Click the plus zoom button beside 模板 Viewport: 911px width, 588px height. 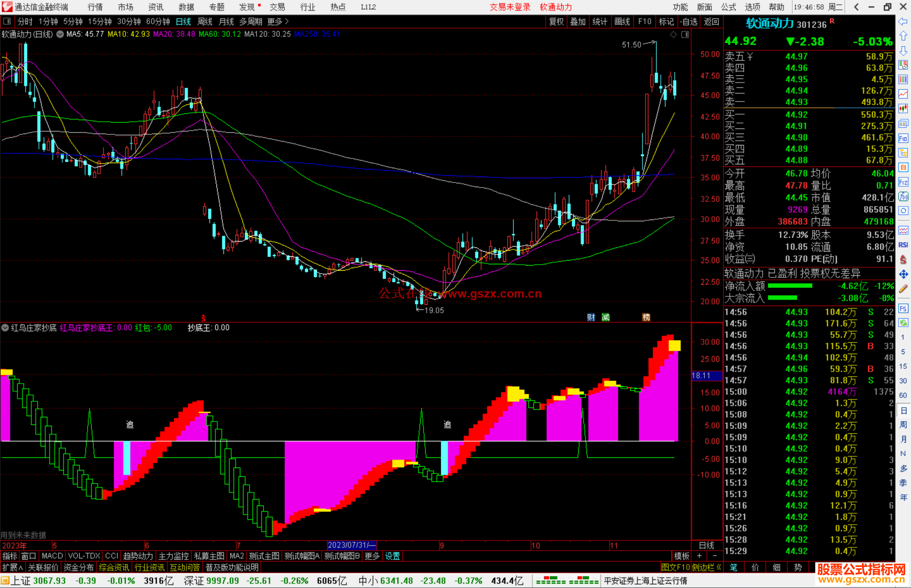pos(699,556)
